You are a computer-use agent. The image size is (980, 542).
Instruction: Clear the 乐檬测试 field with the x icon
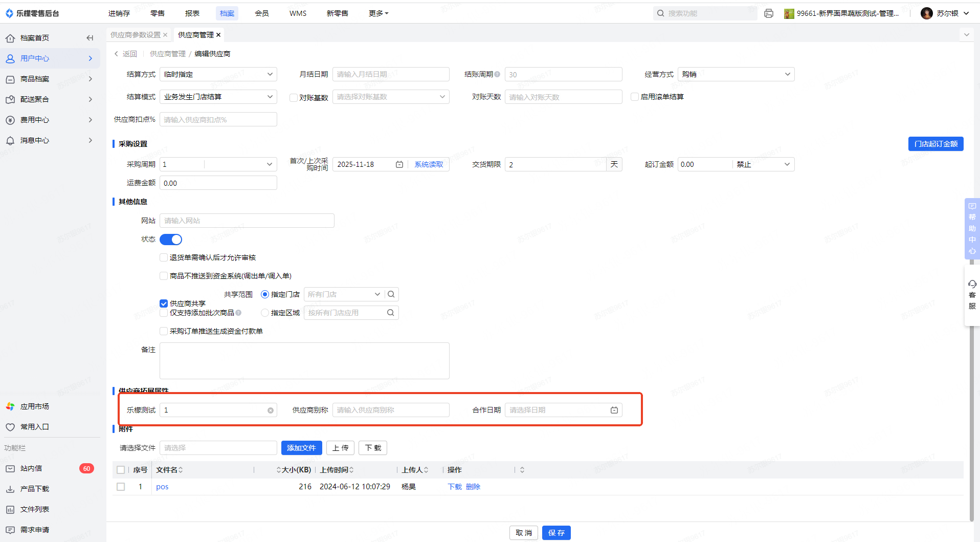(271, 410)
